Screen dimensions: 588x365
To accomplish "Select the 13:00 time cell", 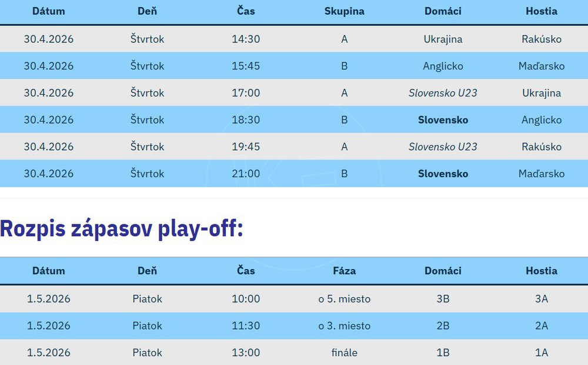I will click(x=246, y=353).
